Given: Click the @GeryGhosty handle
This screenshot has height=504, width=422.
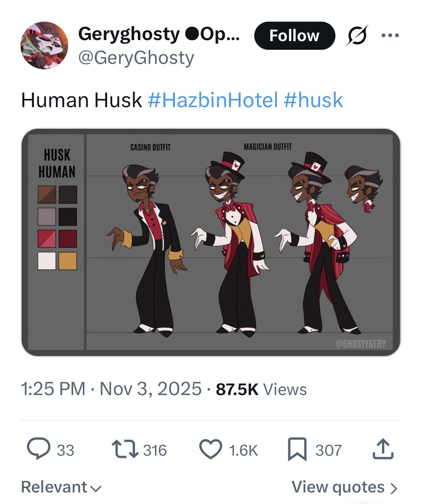Looking at the screenshot, I should click(136, 58).
